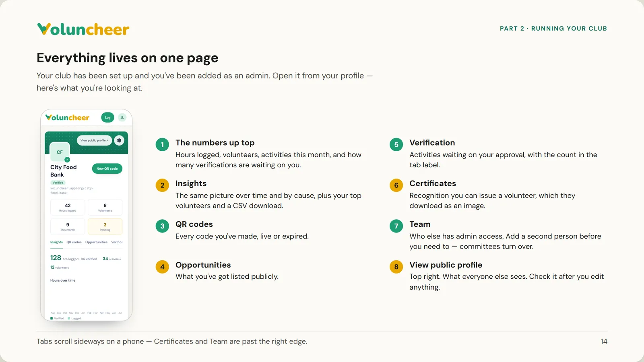Switch to the Insights tab
Viewport: 644px width, 362px height.
[56, 242]
